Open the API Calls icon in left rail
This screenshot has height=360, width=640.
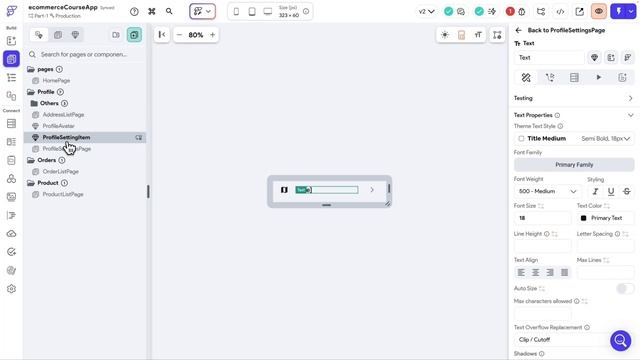(x=11, y=160)
